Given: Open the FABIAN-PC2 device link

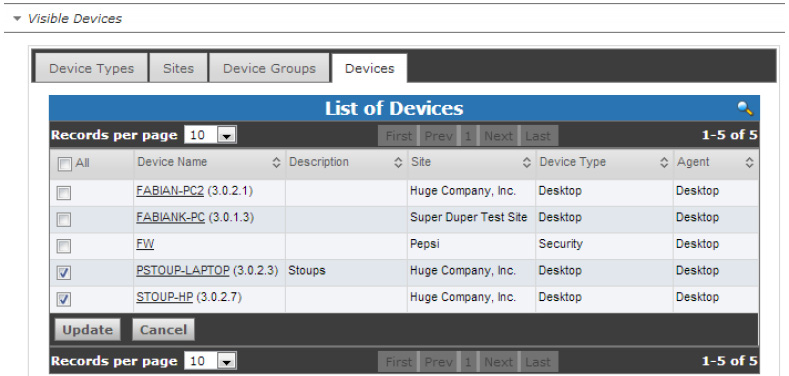Looking at the screenshot, I should click(x=170, y=191).
